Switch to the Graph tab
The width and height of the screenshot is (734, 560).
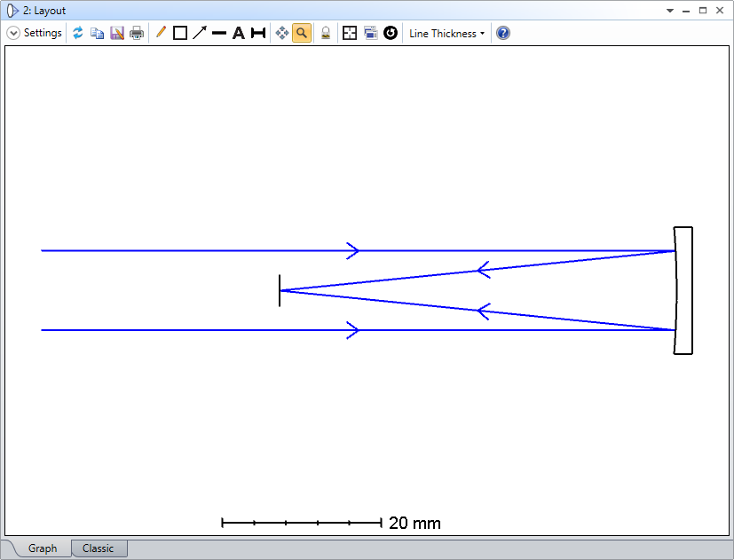43,548
